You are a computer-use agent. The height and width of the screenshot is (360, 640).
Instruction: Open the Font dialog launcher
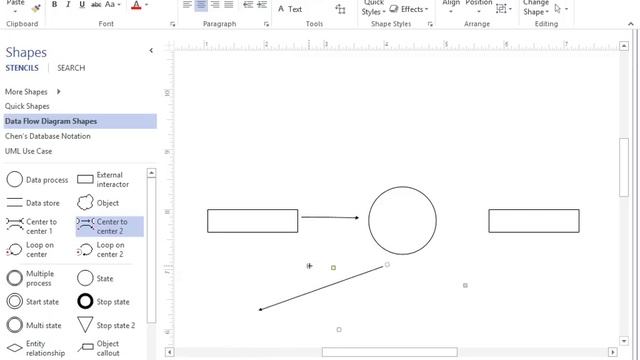(172, 24)
